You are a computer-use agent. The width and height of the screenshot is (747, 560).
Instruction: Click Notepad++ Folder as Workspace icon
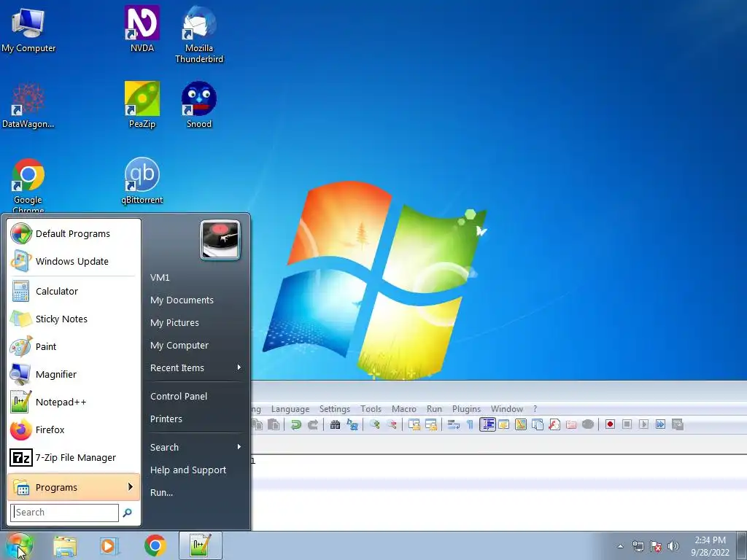point(571,424)
